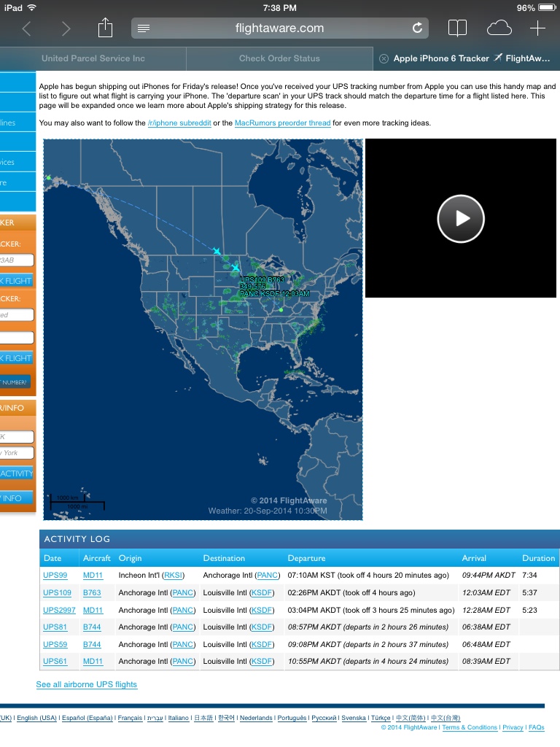Open Privacy footer link
The width and height of the screenshot is (560, 747).
513,727
